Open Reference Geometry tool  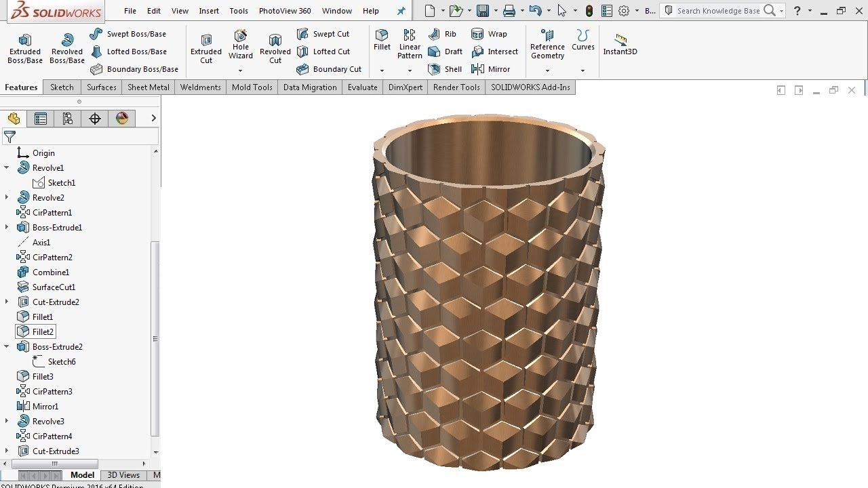click(547, 45)
